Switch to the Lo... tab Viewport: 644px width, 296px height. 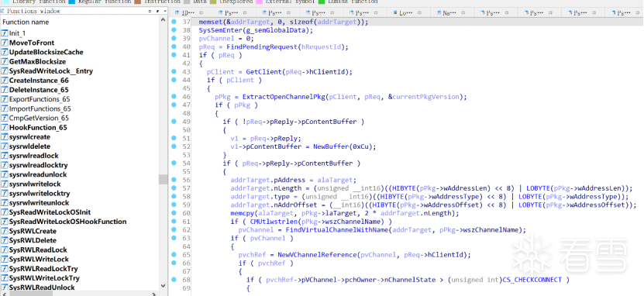tap(408, 12)
